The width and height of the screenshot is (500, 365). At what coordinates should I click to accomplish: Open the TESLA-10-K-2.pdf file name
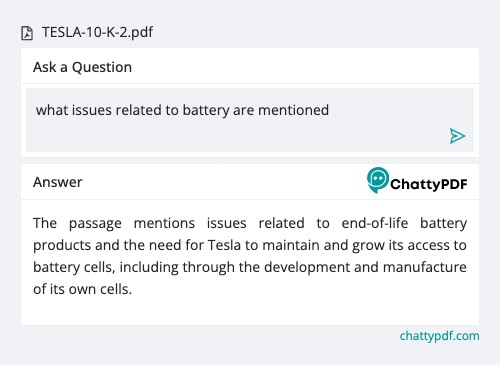coord(97,33)
